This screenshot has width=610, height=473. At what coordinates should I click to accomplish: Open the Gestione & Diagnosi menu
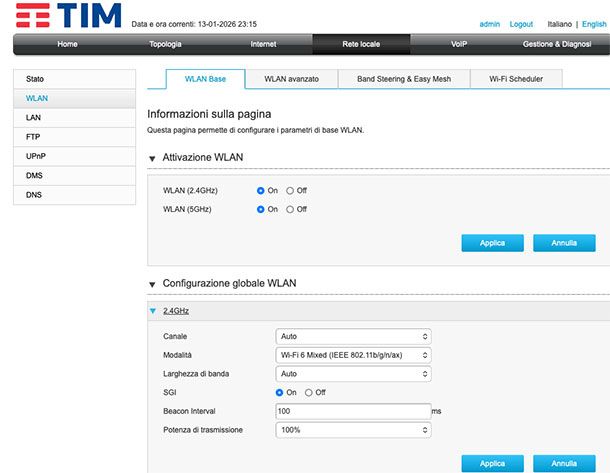(557, 44)
